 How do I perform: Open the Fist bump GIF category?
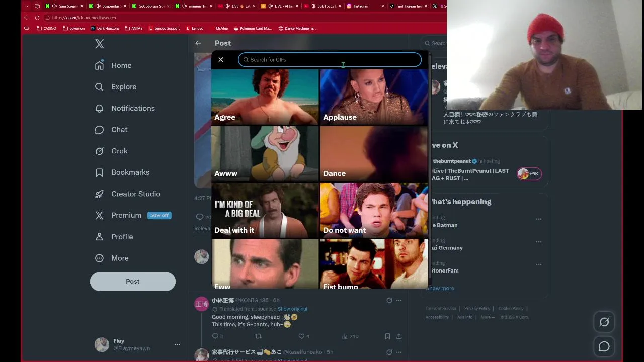click(x=374, y=263)
